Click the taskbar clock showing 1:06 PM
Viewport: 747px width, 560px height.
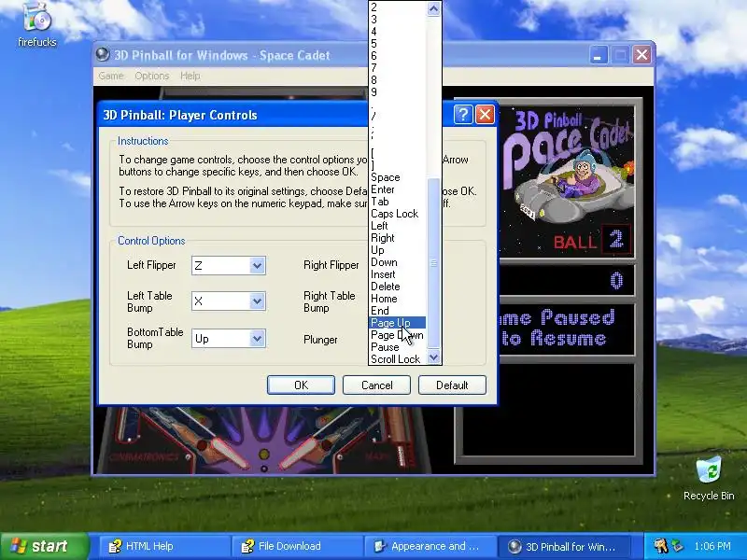coord(712,546)
